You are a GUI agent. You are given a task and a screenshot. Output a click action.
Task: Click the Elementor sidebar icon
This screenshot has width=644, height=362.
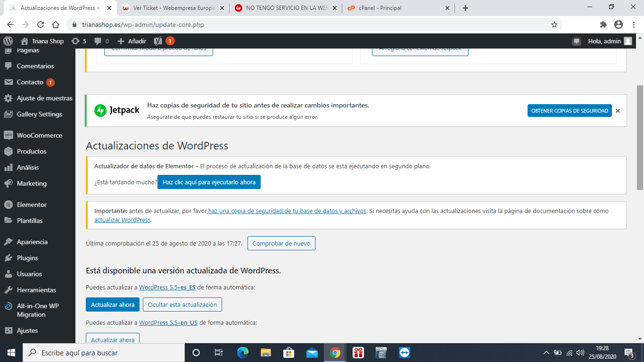pyautogui.click(x=8, y=205)
